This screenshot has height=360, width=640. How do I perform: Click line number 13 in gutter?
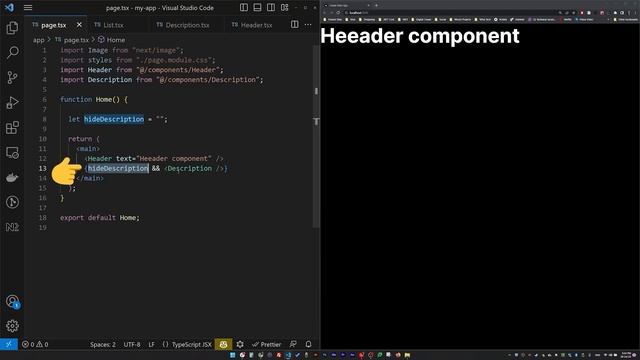point(42,168)
